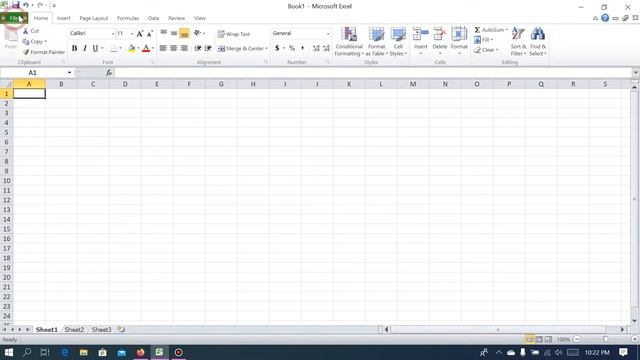The height and width of the screenshot is (360, 640).
Task: Open the font color dropdown arrow
Action: click(153, 49)
